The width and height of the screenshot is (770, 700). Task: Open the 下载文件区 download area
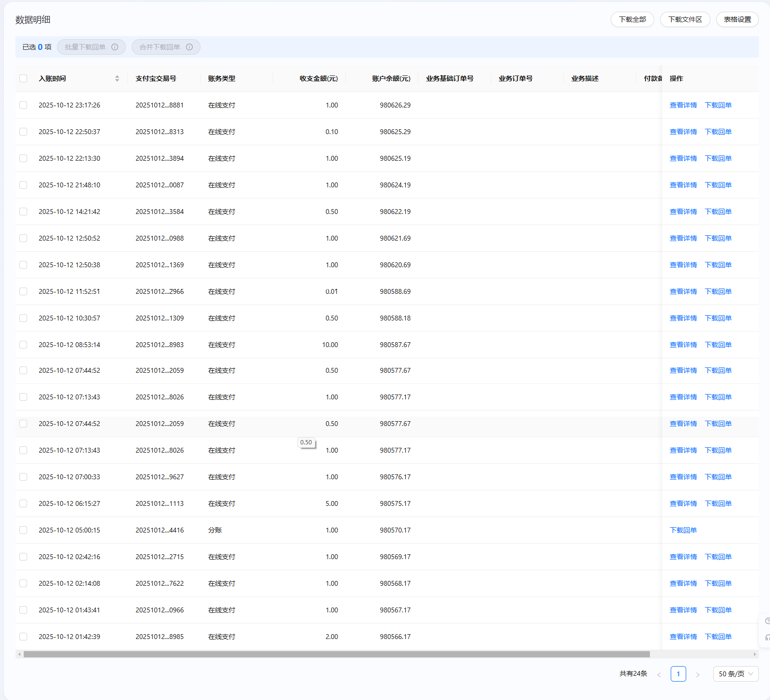pyautogui.click(x=685, y=19)
